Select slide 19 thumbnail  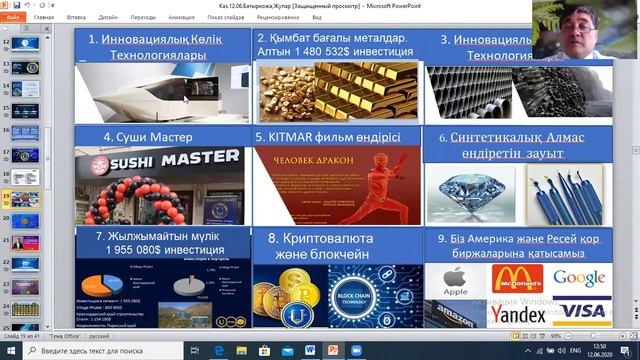pyautogui.click(x=25, y=199)
